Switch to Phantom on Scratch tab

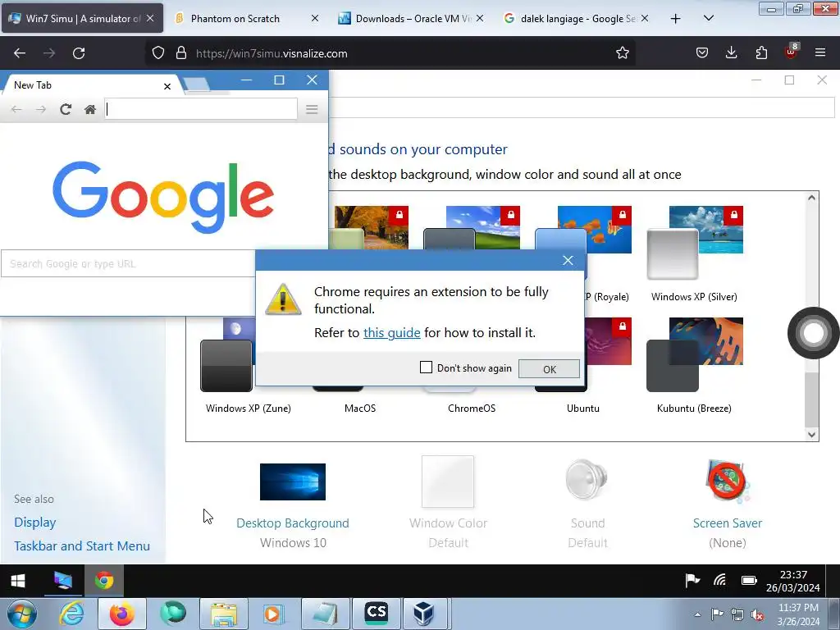tap(246, 19)
